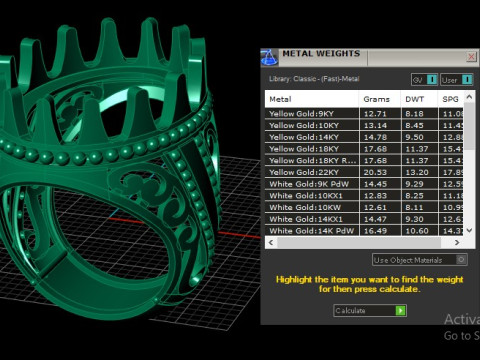Toggle Use Object Materials option
The width and height of the screenshot is (480, 360).
click(420, 260)
